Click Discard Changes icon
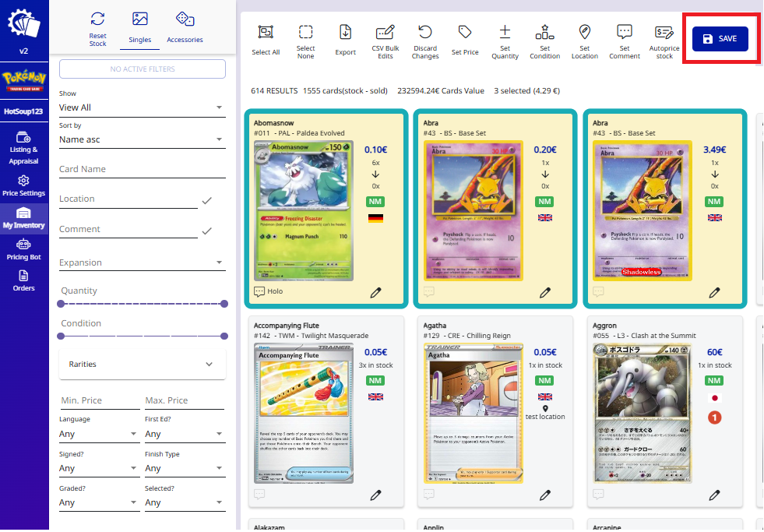The image size is (764, 532). click(425, 32)
